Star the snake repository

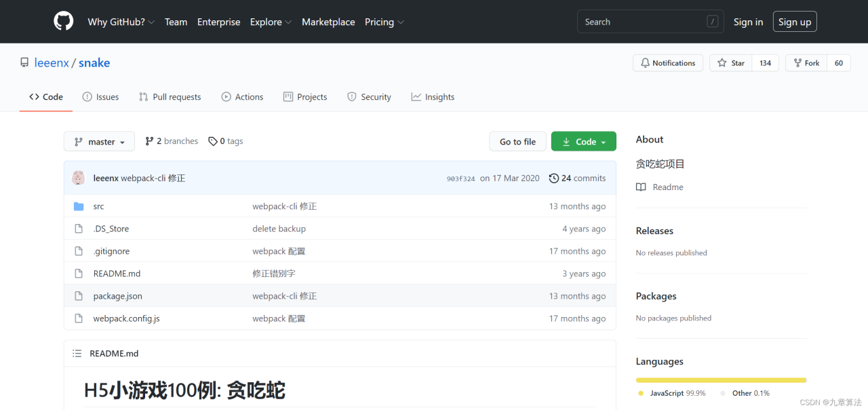[x=731, y=63]
